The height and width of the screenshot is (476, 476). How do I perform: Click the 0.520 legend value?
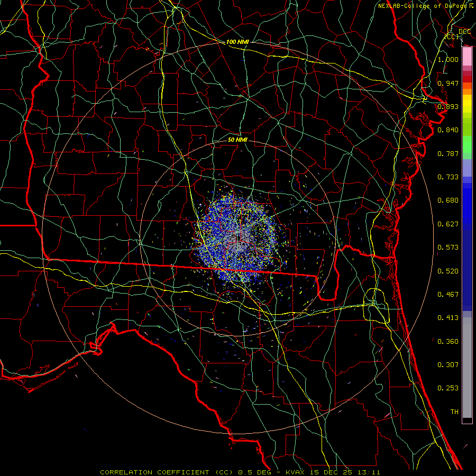pos(448,271)
